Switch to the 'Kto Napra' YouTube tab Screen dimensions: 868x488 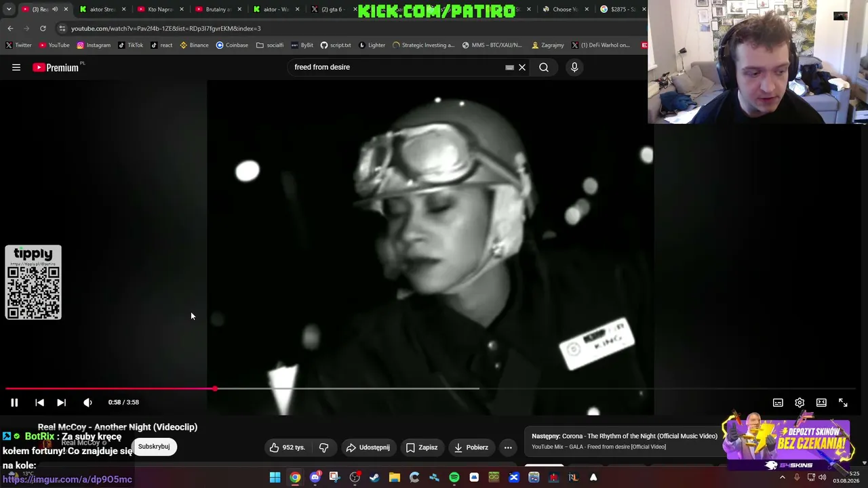(160, 9)
